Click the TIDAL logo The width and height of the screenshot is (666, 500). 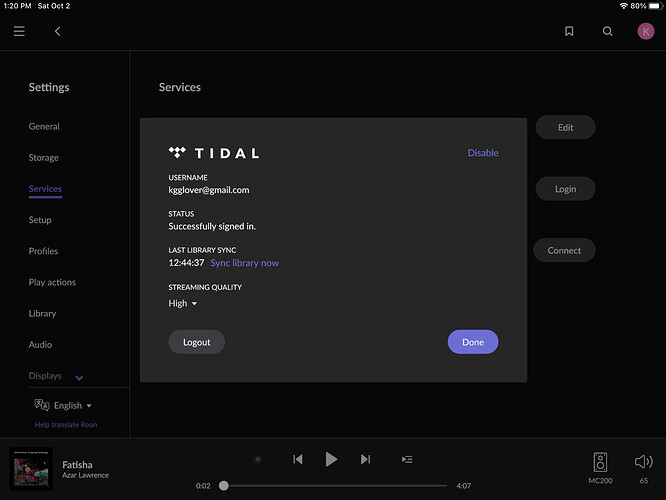[x=214, y=153]
